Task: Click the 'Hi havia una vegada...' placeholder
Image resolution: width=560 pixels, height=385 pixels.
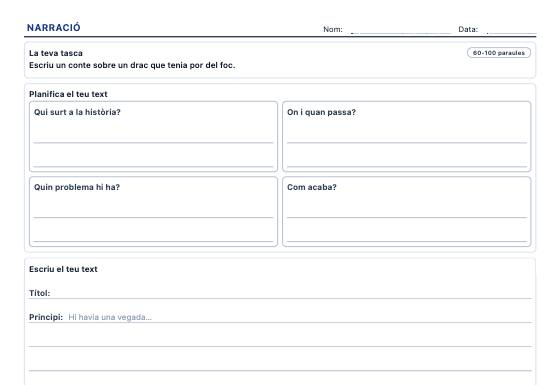Action: [x=110, y=317]
